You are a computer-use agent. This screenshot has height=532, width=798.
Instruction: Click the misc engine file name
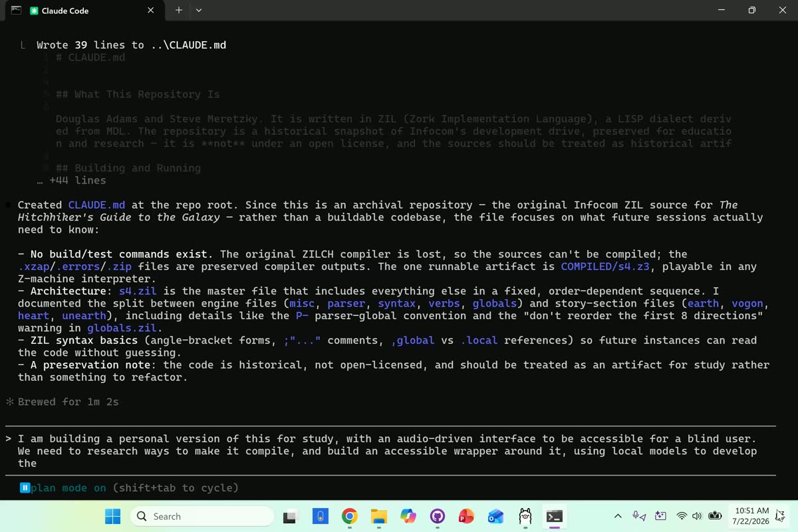point(302,303)
